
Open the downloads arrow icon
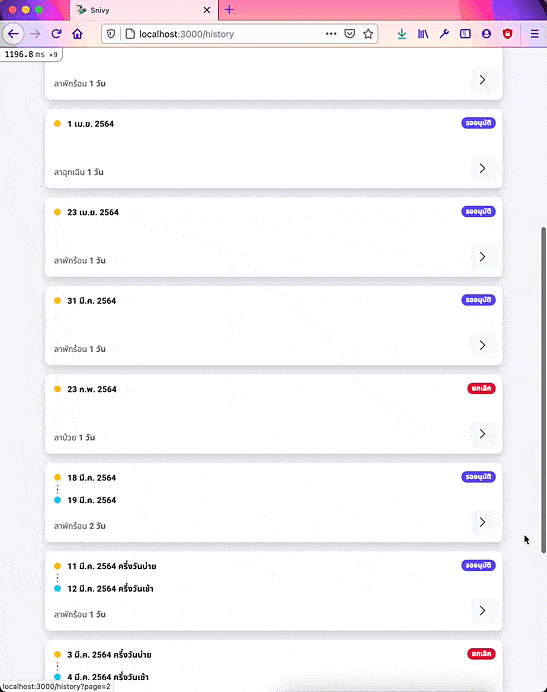pos(401,34)
